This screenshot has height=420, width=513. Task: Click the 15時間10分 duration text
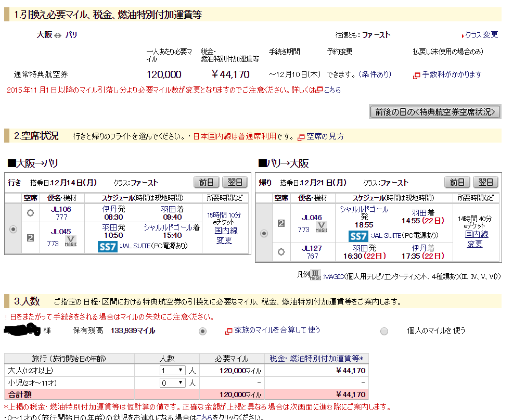coord(224,215)
